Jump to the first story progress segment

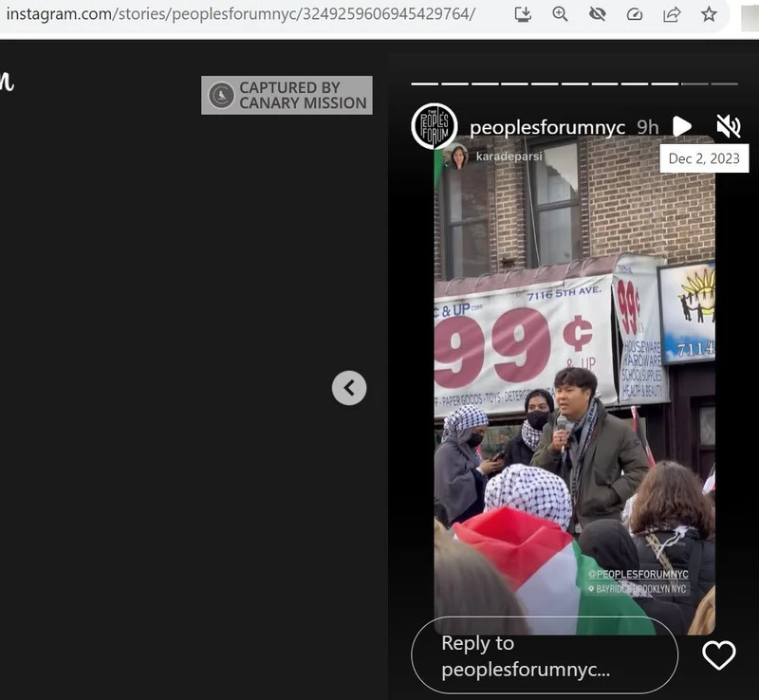(424, 83)
